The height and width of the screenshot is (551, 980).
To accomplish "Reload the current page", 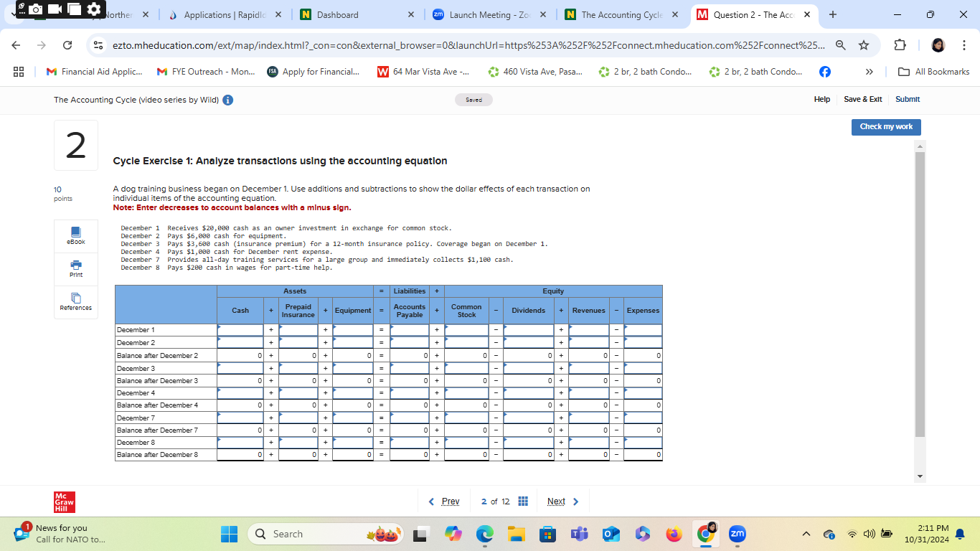I will 67,45.
